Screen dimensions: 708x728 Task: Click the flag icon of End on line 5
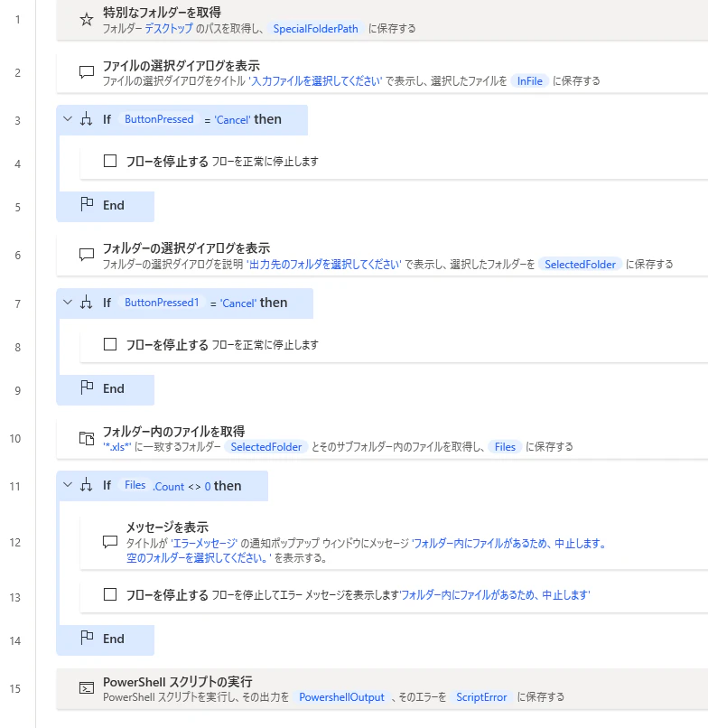87,204
